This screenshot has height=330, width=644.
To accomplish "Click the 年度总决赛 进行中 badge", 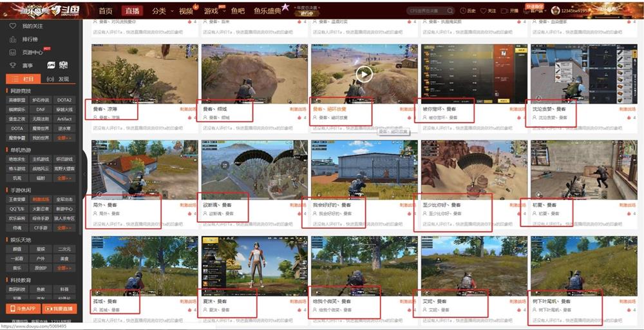I will click(x=307, y=11).
